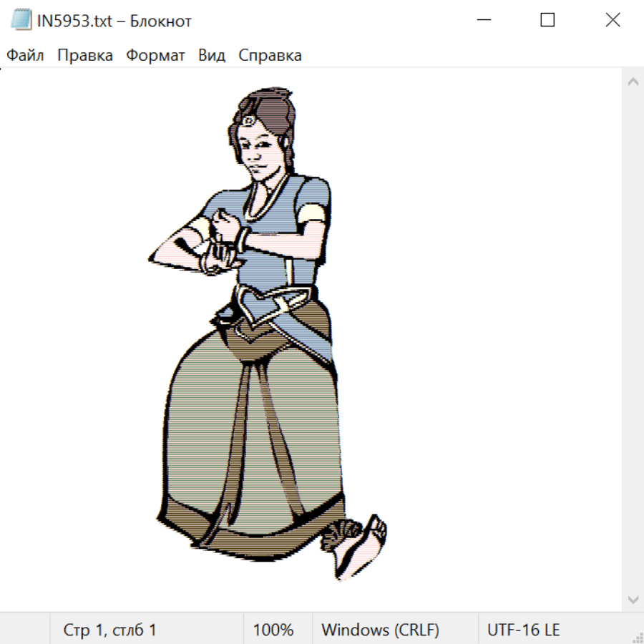Close the IN5953.txt window
644x644 pixels.
click(x=613, y=21)
